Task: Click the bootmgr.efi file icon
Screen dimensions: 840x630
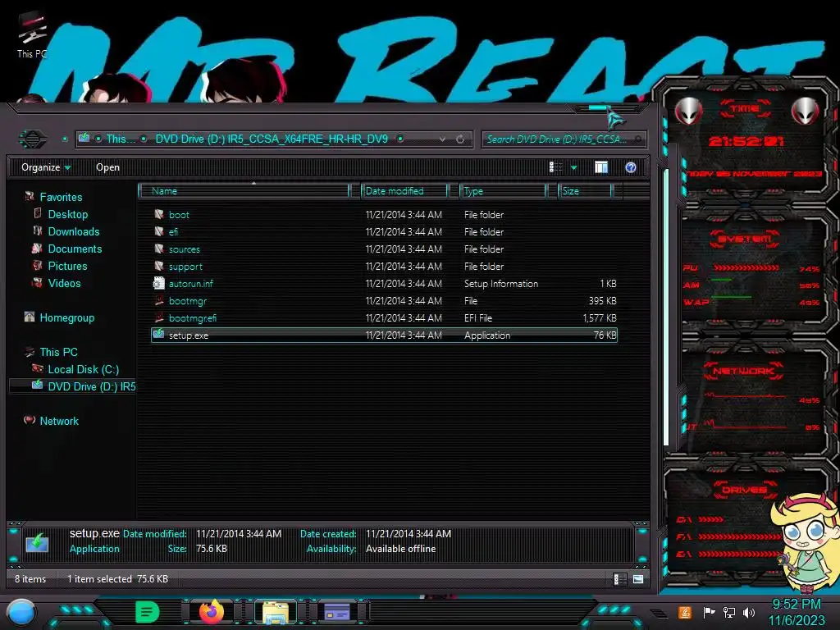Action: point(159,317)
